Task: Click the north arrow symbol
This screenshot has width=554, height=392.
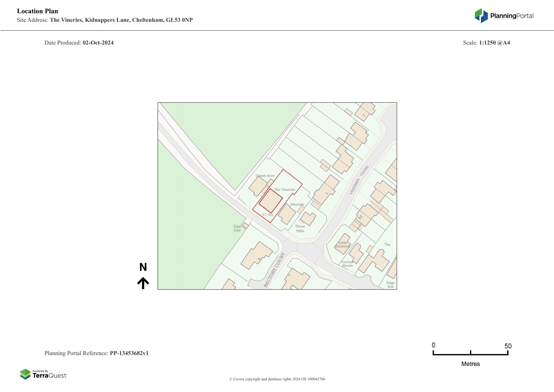Action: coord(143,283)
